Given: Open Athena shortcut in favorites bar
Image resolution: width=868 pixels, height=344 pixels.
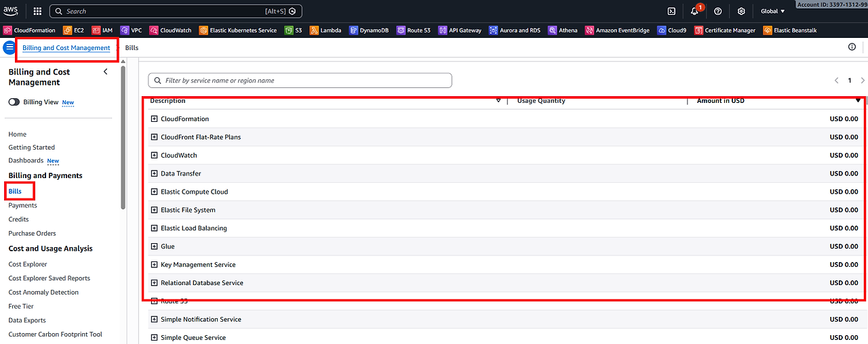Looking at the screenshot, I should pyautogui.click(x=563, y=30).
